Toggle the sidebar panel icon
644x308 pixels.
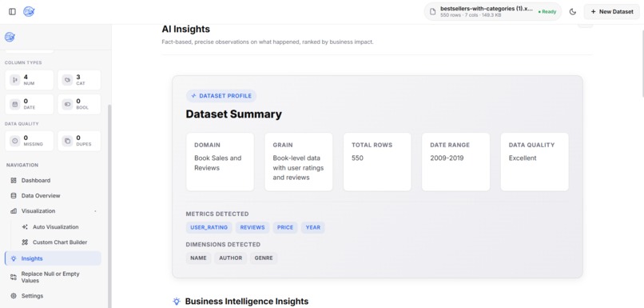click(12, 11)
